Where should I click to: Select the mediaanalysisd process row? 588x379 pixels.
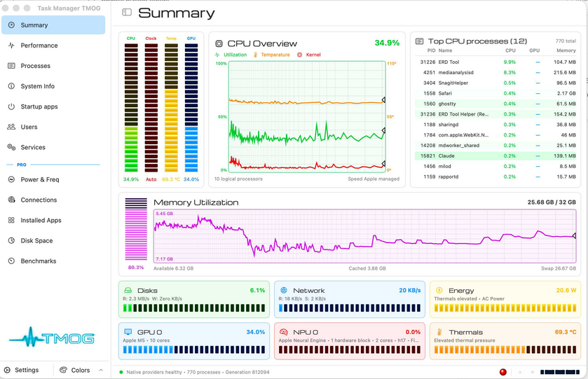point(495,73)
